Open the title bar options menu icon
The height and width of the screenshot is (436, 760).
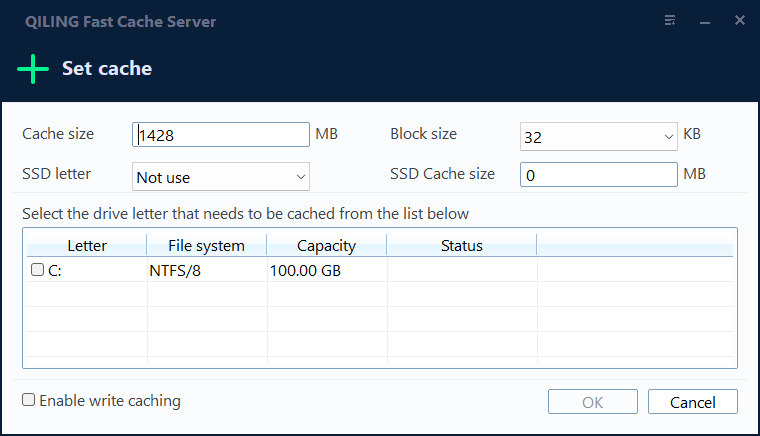pyautogui.click(x=669, y=20)
